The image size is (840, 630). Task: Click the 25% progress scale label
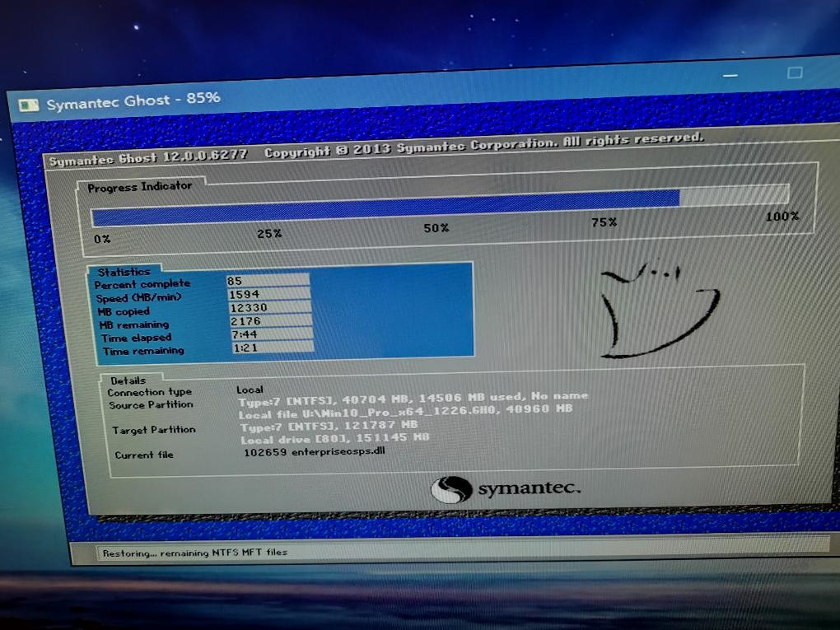point(269,234)
